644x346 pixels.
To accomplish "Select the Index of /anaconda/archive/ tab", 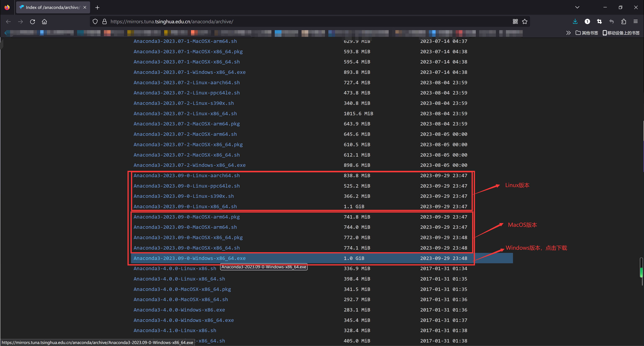I will [53, 8].
